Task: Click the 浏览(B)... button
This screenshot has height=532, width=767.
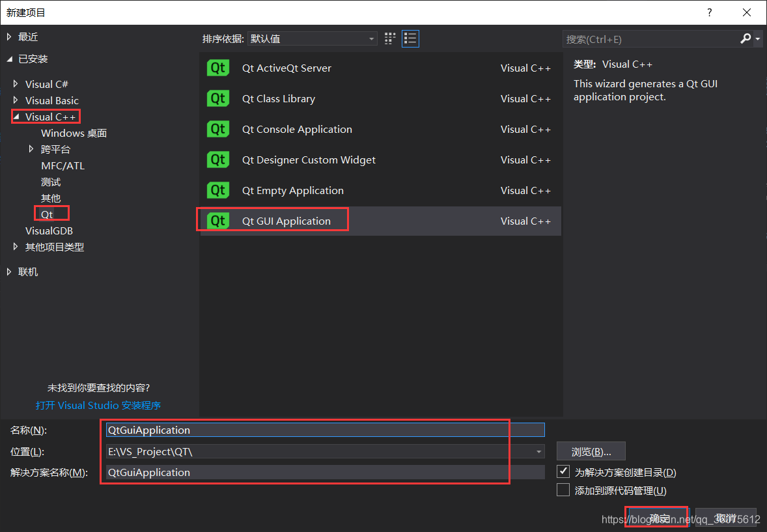Action: [591, 451]
